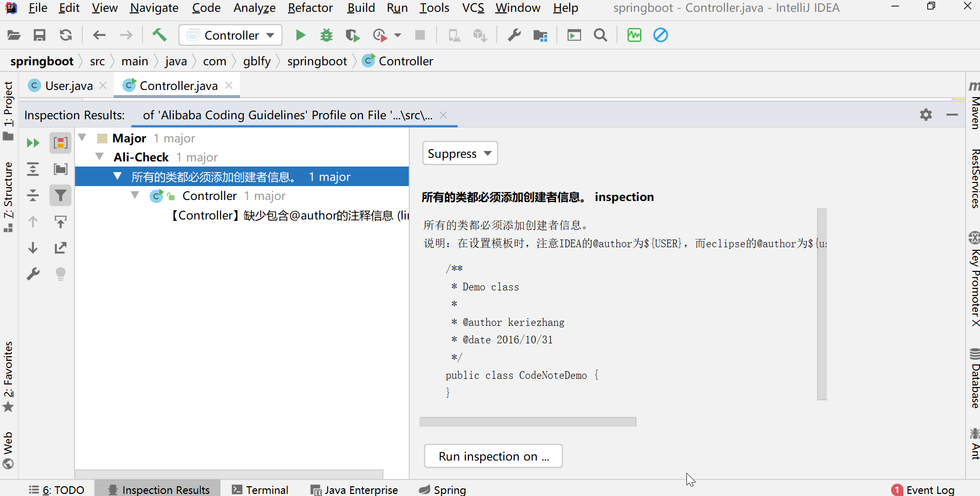Click the gblfy breadcrumb

click(257, 61)
